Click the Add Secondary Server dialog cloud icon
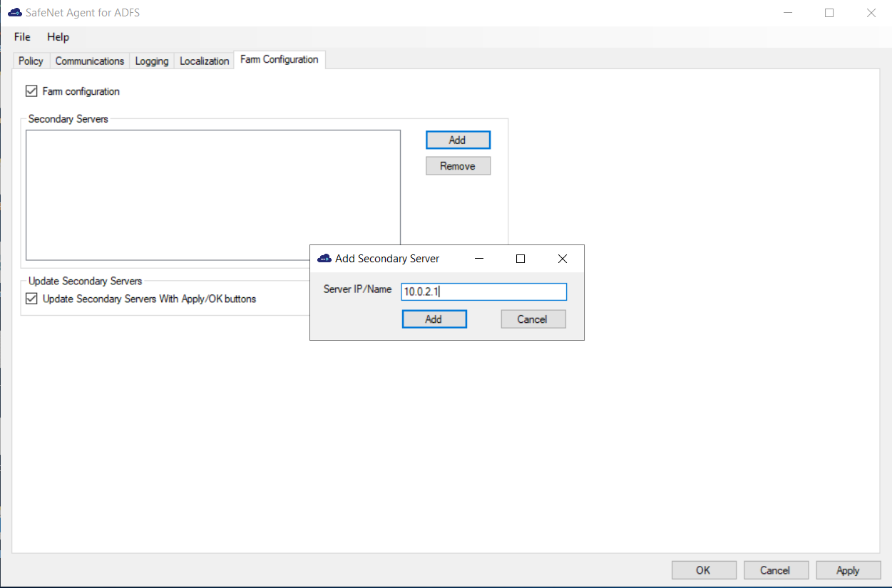The width and height of the screenshot is (892, 588). 324,259
